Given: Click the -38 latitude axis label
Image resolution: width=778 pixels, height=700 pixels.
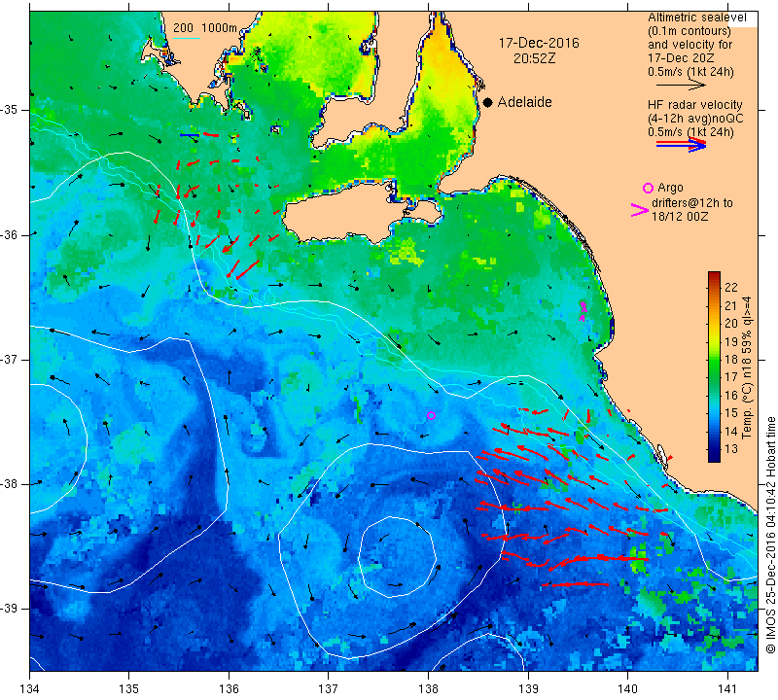Looking at the screenshot, I should click(9, 484).
